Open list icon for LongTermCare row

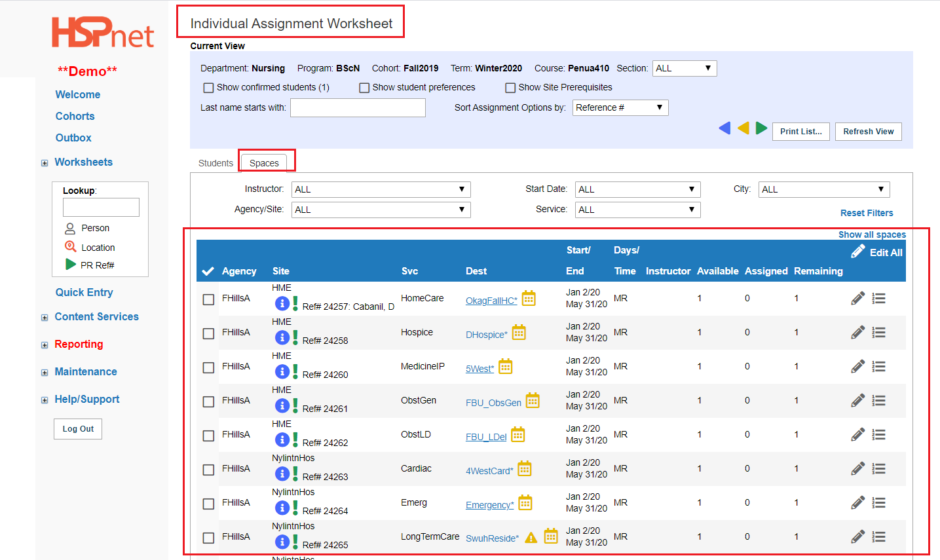click(x=879, y=537)
